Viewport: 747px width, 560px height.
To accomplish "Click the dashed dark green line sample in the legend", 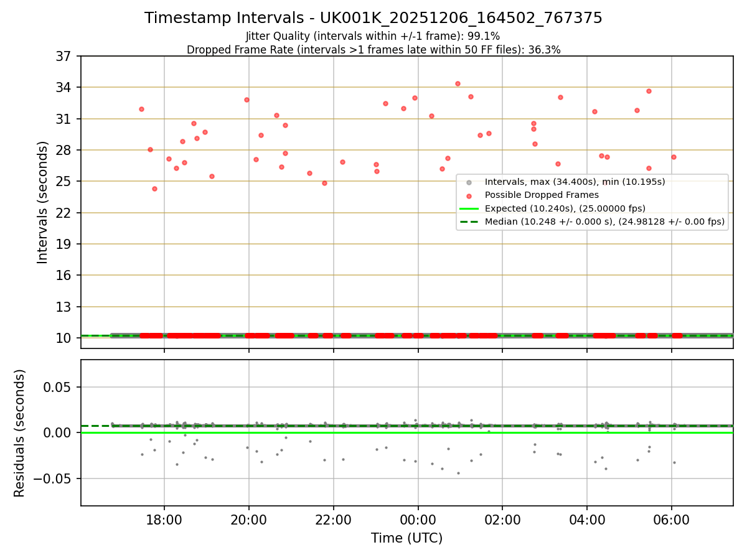I will click(469, 222).
